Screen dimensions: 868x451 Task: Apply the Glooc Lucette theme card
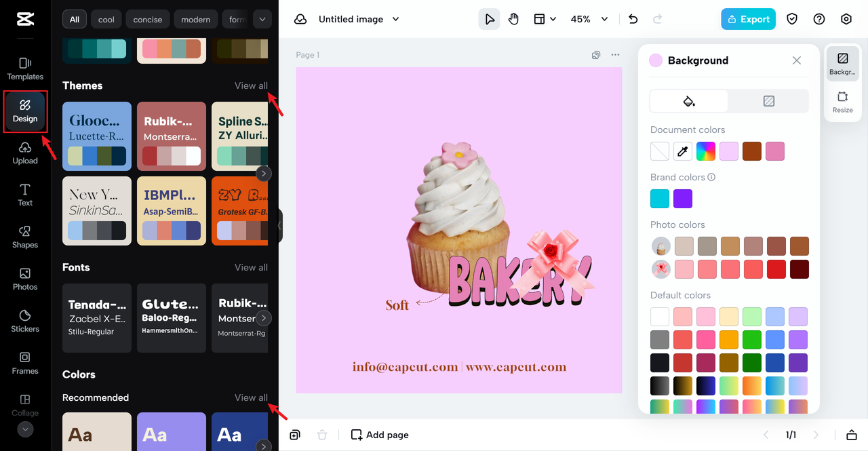tap(97, 136)
